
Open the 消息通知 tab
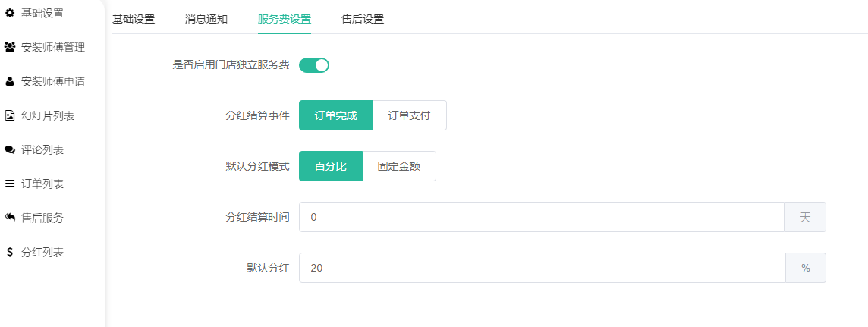click(x=206, y=19)
